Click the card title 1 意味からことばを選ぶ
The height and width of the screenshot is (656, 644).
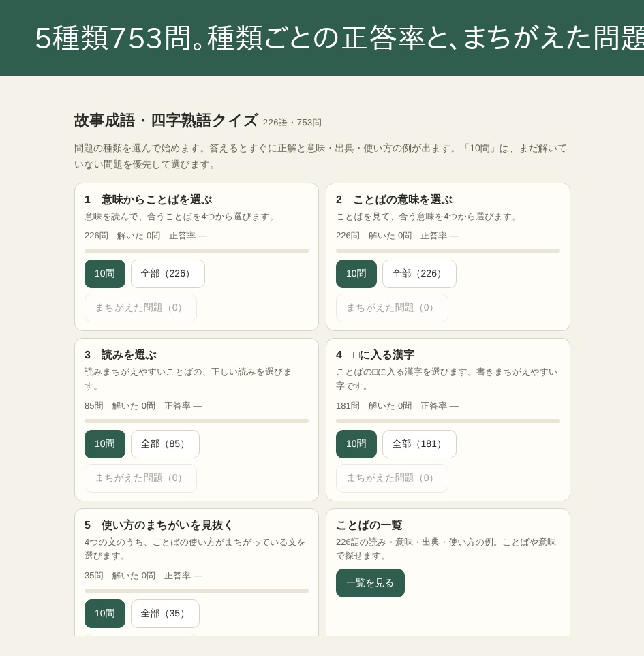tap(149, 200)
